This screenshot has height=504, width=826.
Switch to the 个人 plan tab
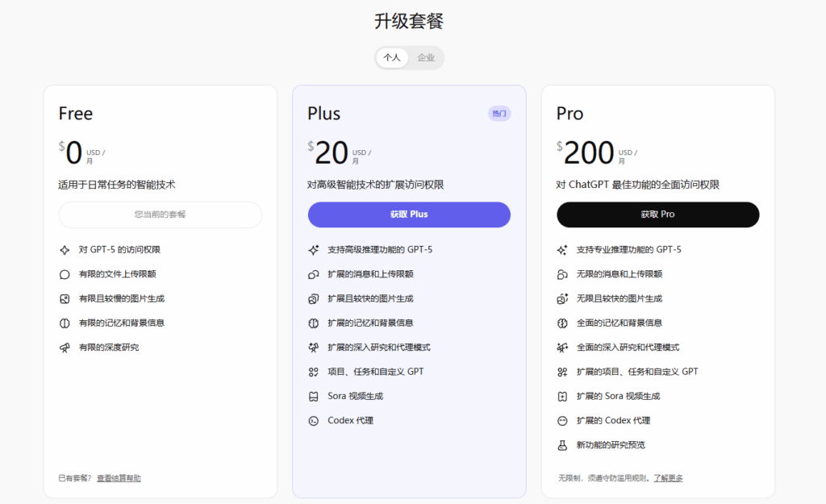click(392, 57)
